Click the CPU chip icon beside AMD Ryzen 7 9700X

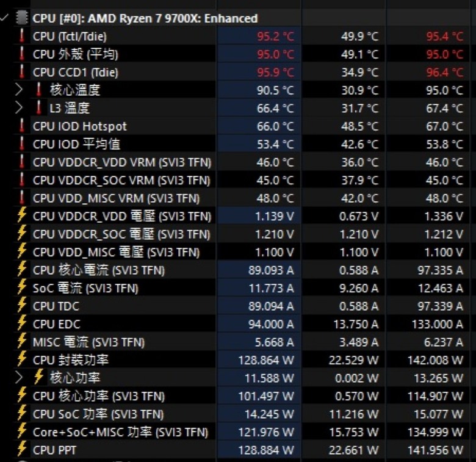[x=21, y=18]
